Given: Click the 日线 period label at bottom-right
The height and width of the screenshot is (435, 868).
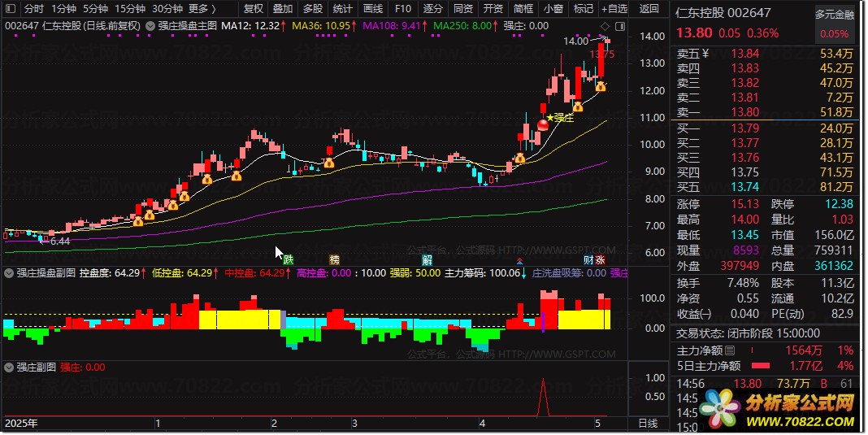Looking at the screenshot, I should click(x=648, y=424).
